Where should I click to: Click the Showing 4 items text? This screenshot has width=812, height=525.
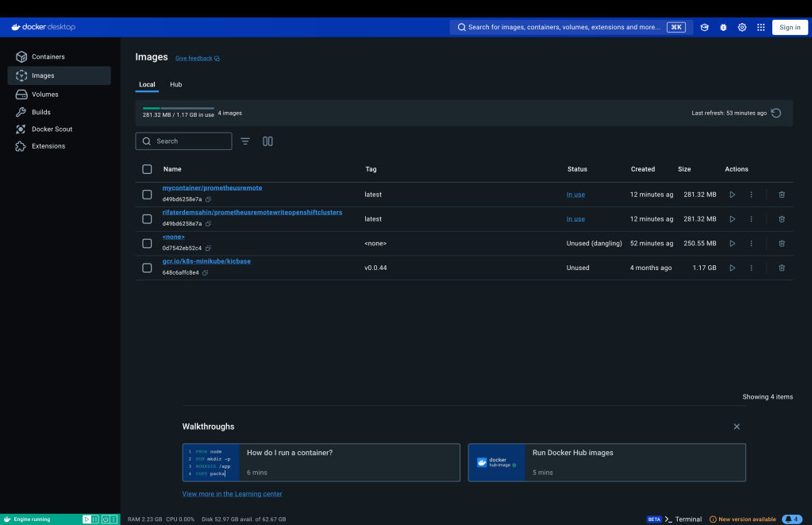(x=768, y=397)
